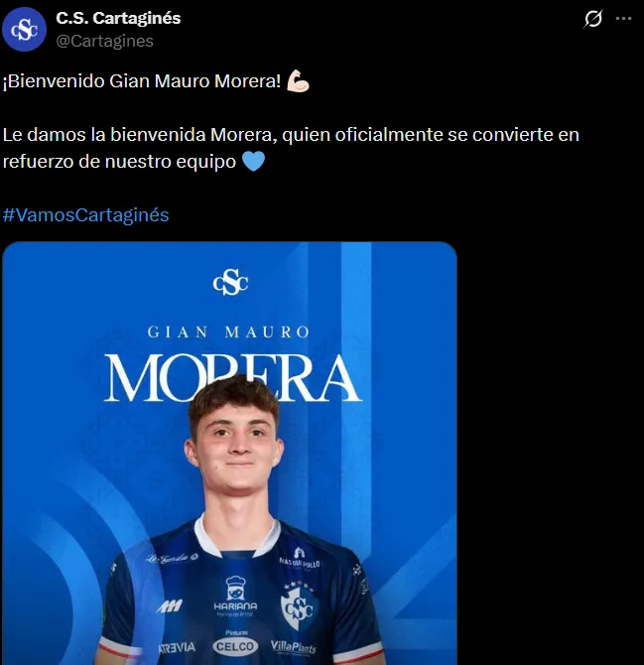
Task: Click the CELCO sponsor logo on jersey
Action: click(235, 644)
